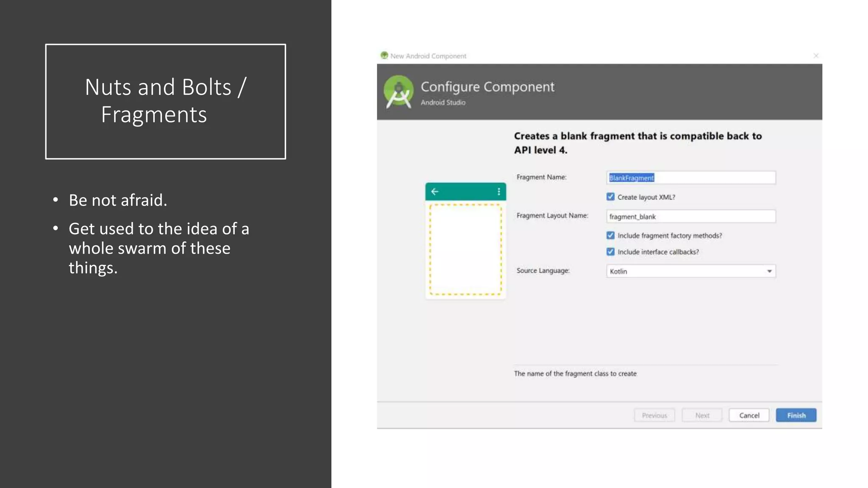
Task: Click the back arrow in fragment preview
Action: click(x=435, y=191)
